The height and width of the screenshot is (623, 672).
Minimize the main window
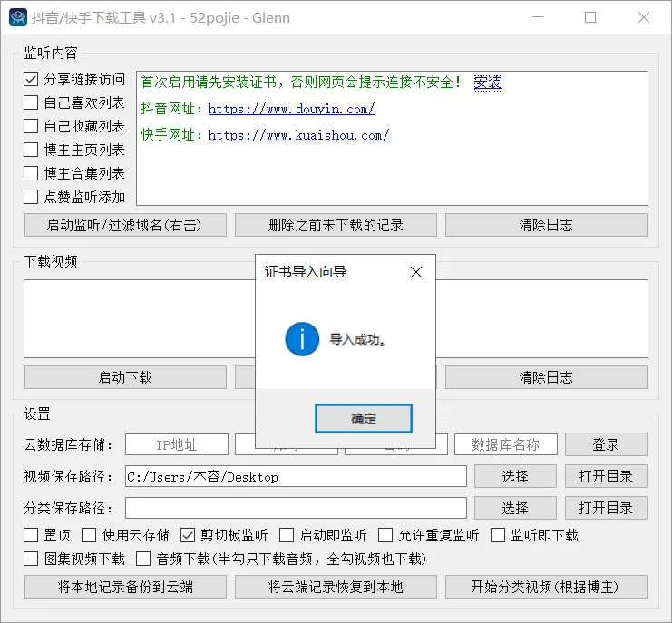(538, 17)
